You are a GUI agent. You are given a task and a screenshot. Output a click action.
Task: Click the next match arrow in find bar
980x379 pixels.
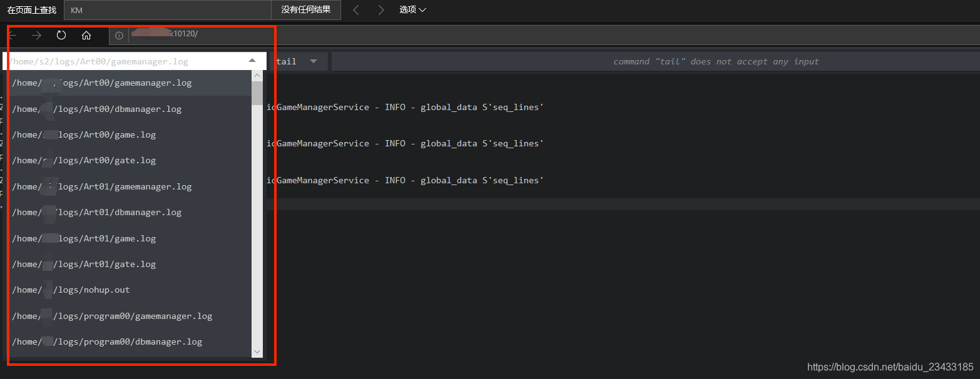(x=381, y=9)
